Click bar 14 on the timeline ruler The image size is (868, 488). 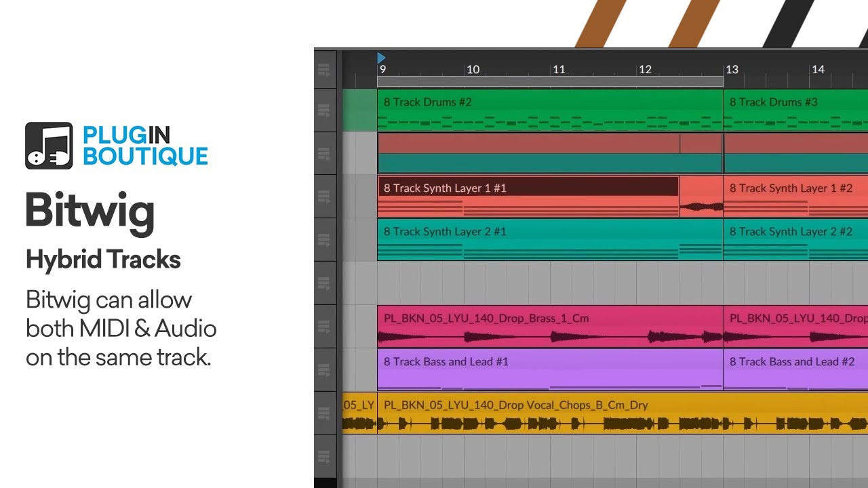click(x=818, y=69)
